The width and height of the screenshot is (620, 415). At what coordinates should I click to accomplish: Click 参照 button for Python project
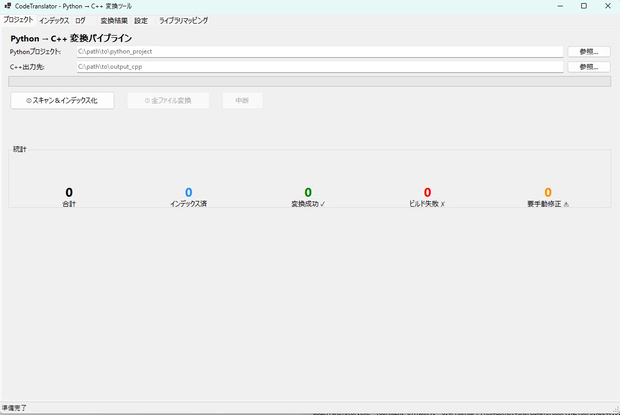(x=589, y=51)
